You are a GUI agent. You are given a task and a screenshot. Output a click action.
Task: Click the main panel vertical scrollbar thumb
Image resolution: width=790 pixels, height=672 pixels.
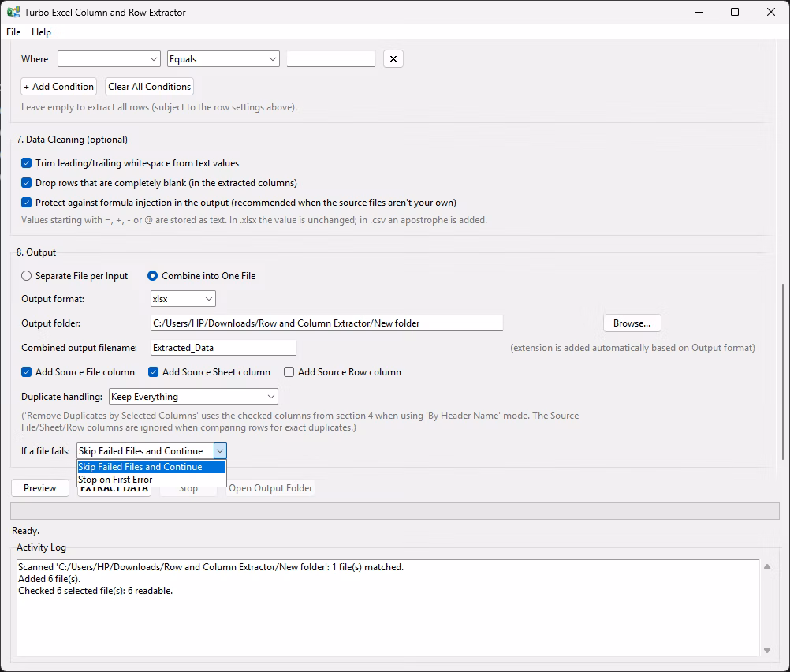tap(782, 371)
